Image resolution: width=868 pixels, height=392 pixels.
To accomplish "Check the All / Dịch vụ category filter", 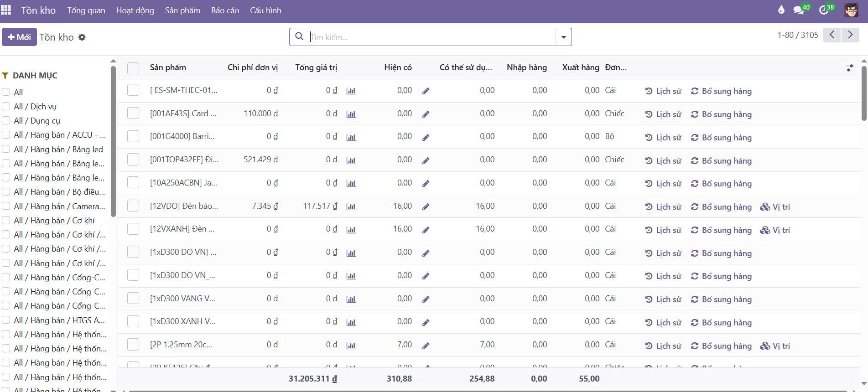I will click(6, 107).
